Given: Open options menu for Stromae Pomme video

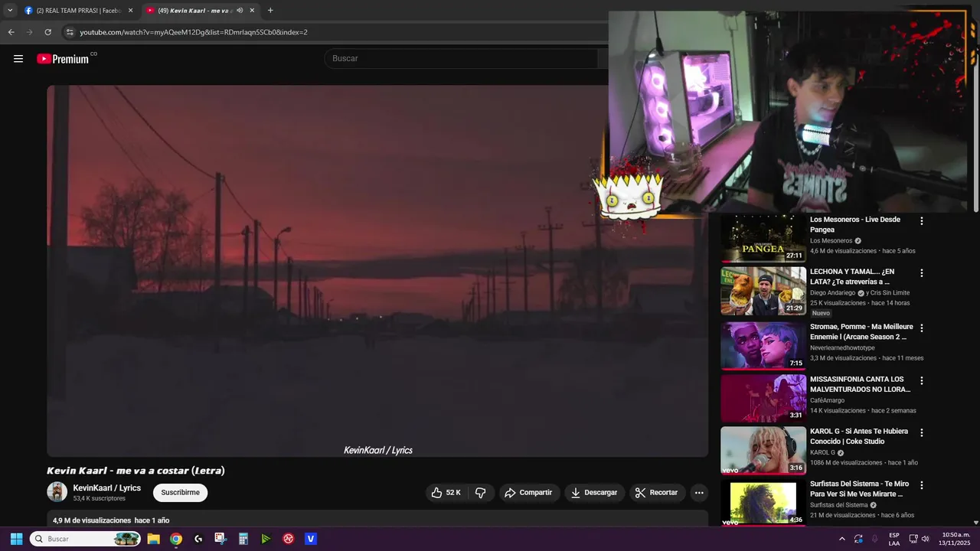Looking at the screenshot, I should [922, 328].
